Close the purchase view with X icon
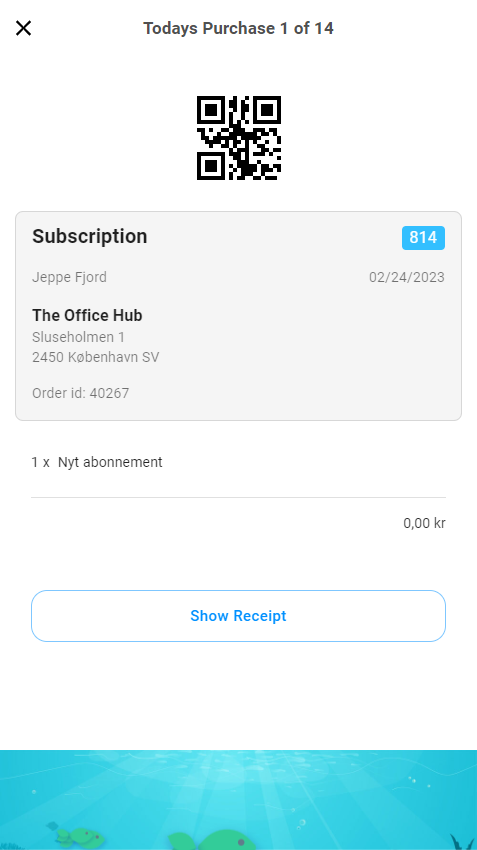The height and width of the screenshot is (850, 477). (x=23, y=28)
